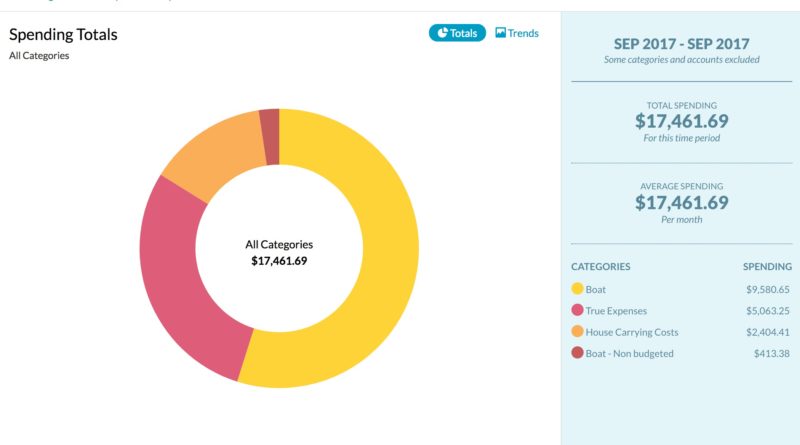Switch to the Trends view tab
The height and width of the screenshot is (445, 800).
click(x=517, y=33)
